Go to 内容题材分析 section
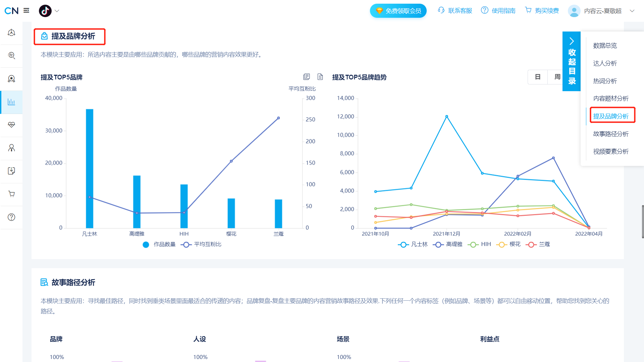The width and height of the screenshot is (644, 362). tap(611, 99)
